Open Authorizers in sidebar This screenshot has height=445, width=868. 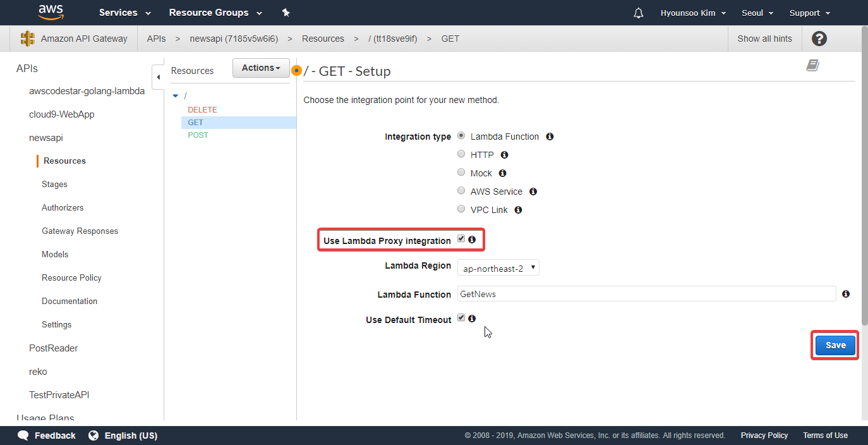click(63, 207)
